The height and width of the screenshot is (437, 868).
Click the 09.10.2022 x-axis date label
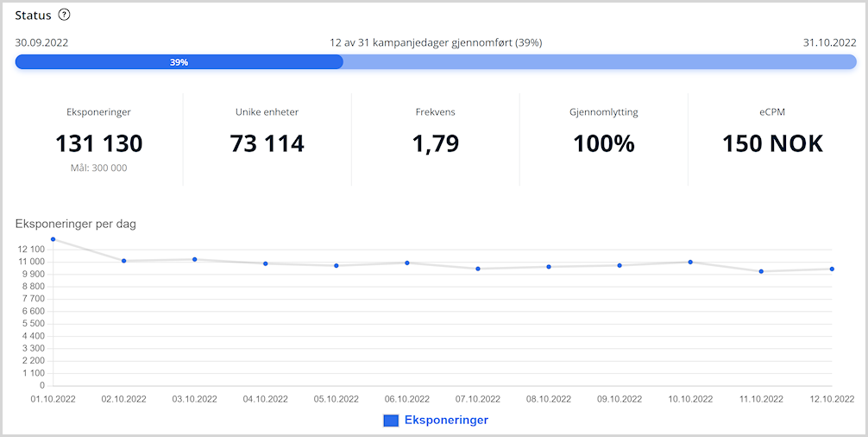click(620, 399)
